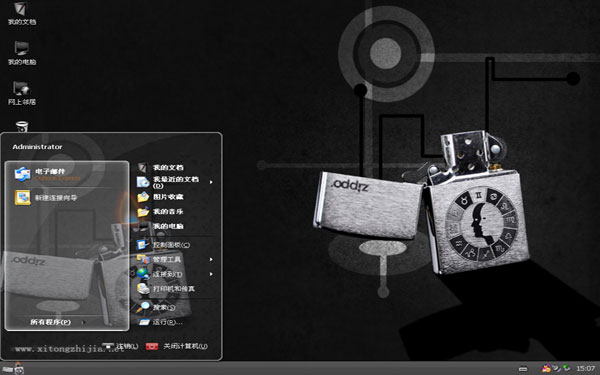The image size is (600, 375).
Task: Click 关闭计算机 shutdown button
Action: (177, 346)
